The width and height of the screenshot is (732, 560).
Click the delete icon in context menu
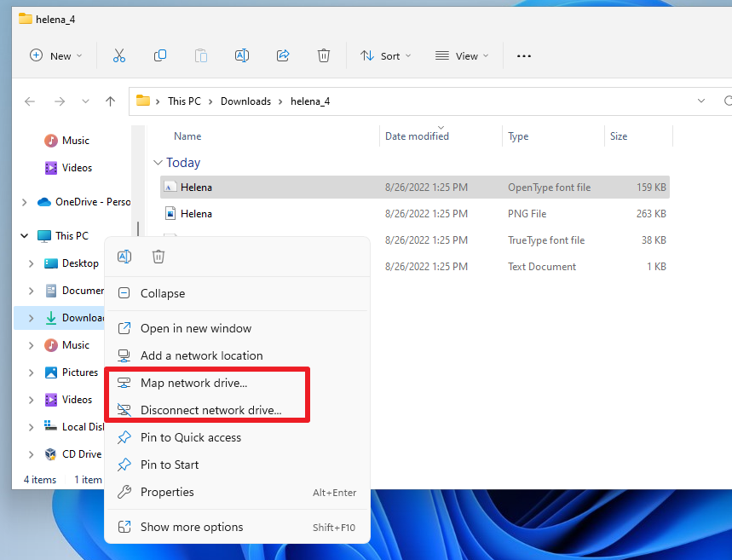click(159, 256)
